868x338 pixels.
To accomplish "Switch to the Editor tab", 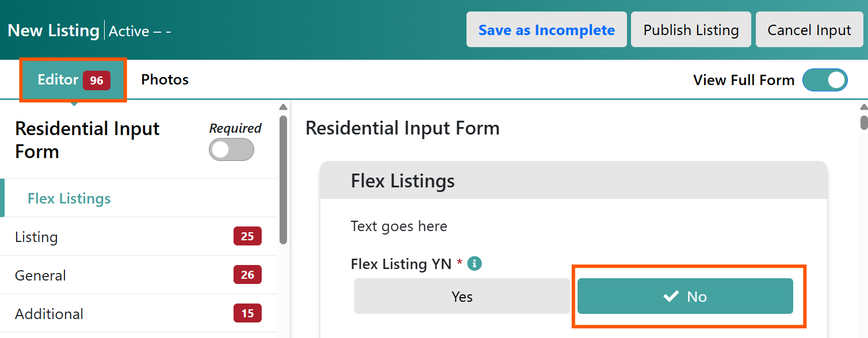I will pyautogui.click(x=73, y=80).
